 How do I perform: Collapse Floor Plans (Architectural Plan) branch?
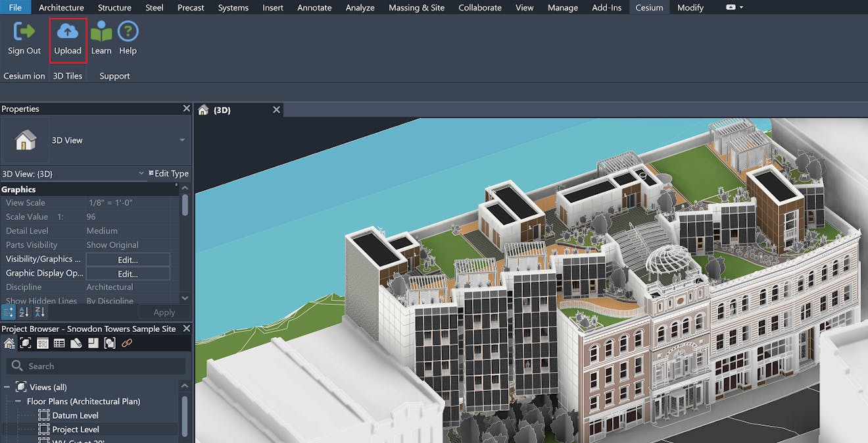[x=18, y=401]
